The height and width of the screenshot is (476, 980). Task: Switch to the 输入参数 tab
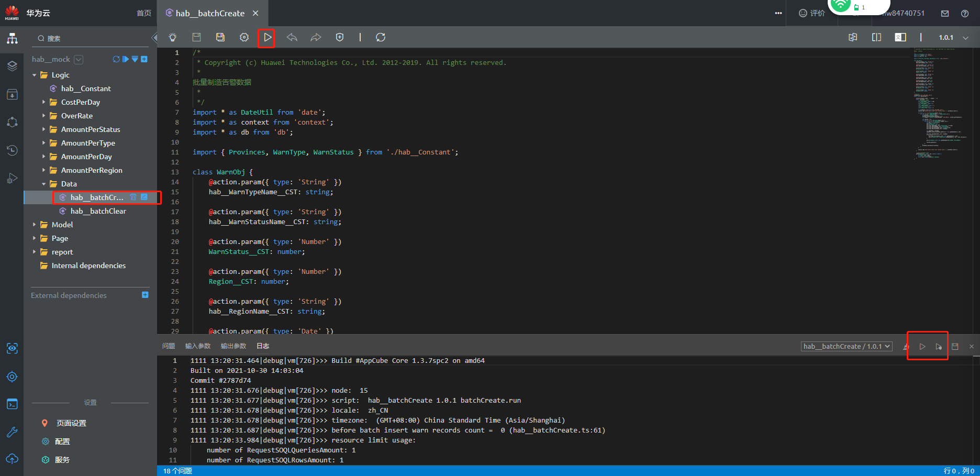pos(198,346)
